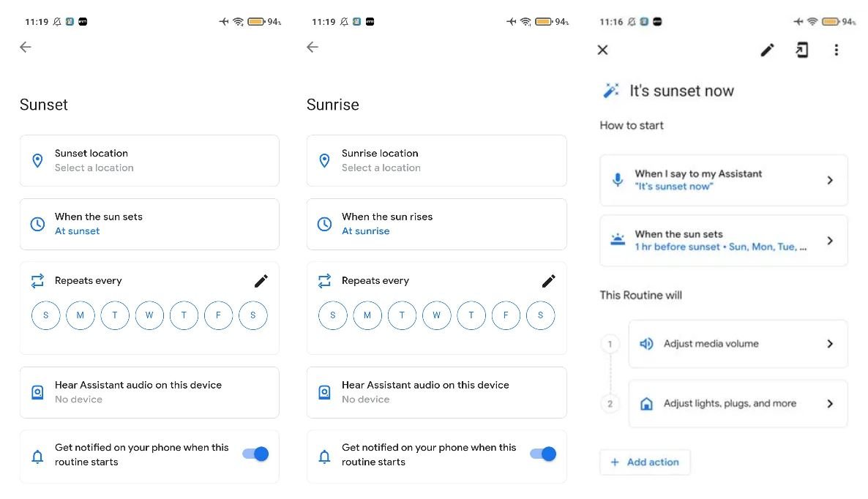Go back from the Sunrise settings screen
This screenshot has height=499, width=868.
pos(313,48)
